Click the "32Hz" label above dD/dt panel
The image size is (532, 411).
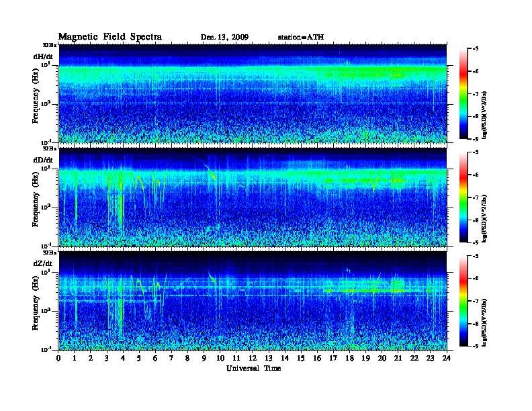49,148
